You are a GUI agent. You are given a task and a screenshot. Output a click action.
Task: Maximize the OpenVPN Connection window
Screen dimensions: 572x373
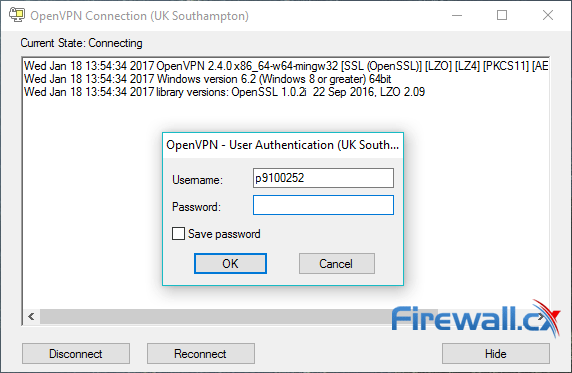pos(502,15)
